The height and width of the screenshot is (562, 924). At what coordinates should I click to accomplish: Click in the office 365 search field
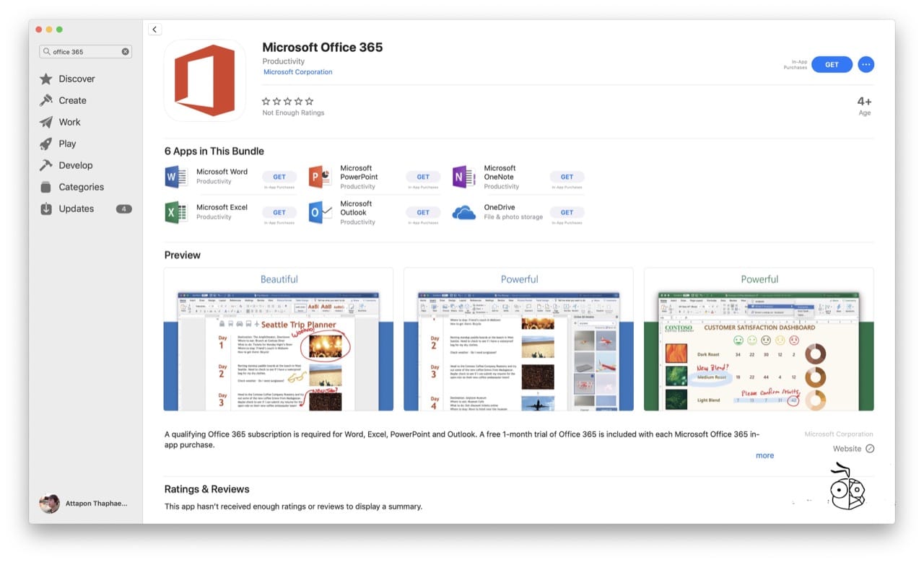pos(85,52)
